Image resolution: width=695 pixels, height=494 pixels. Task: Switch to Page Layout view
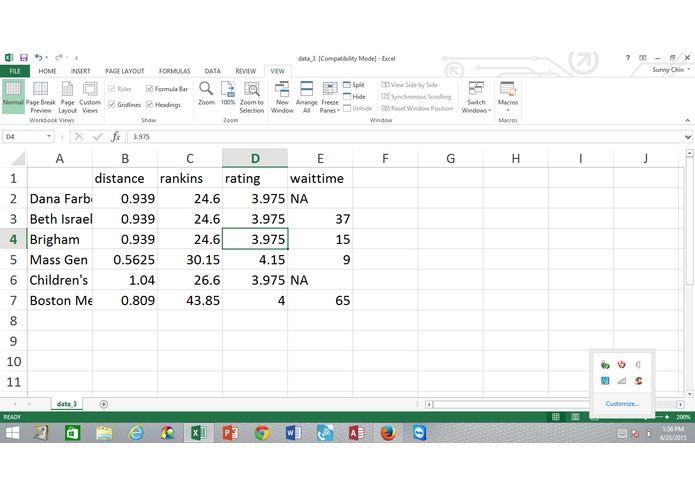[67, 97]
